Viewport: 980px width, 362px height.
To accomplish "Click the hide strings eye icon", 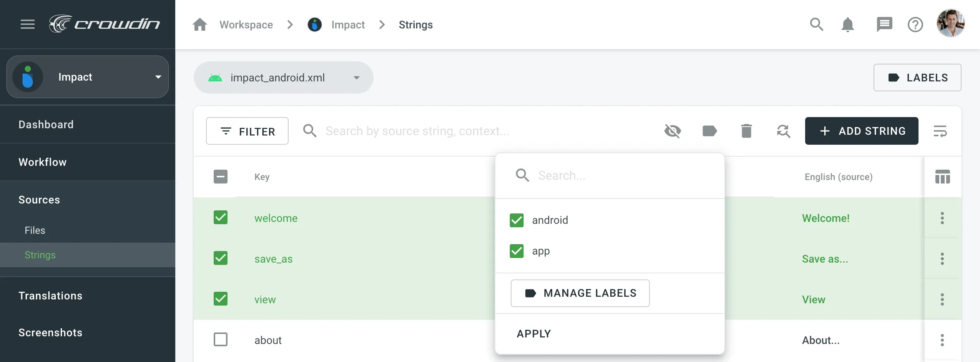I will [x=673, y=131].
